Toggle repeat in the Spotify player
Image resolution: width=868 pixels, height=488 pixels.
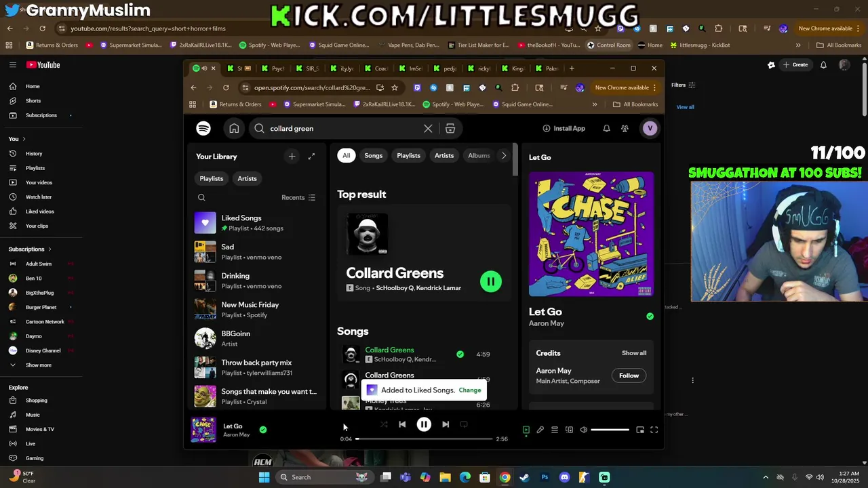click(464, 424)
